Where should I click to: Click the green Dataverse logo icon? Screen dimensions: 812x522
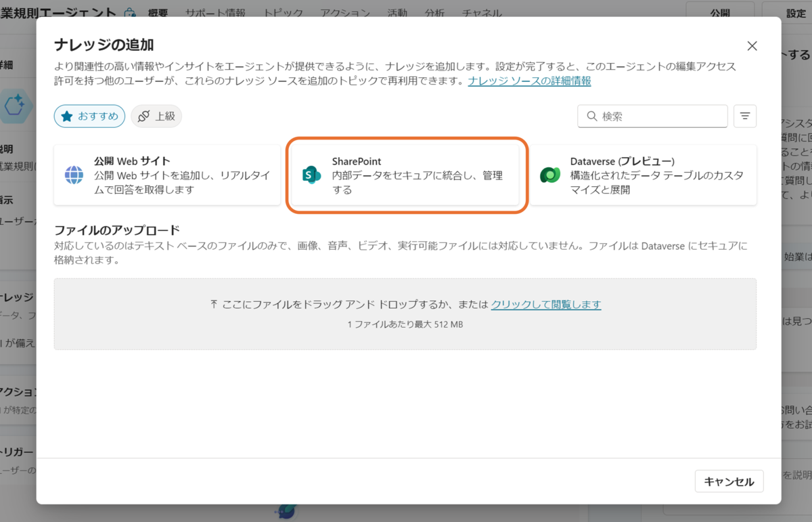point(549,175)
